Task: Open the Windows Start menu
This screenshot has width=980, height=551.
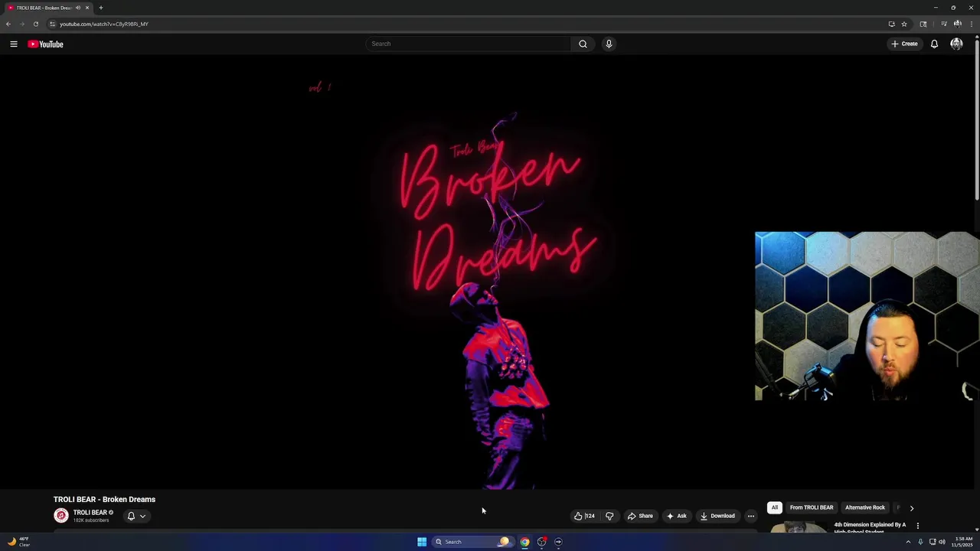Action: [x=422, y=542]
